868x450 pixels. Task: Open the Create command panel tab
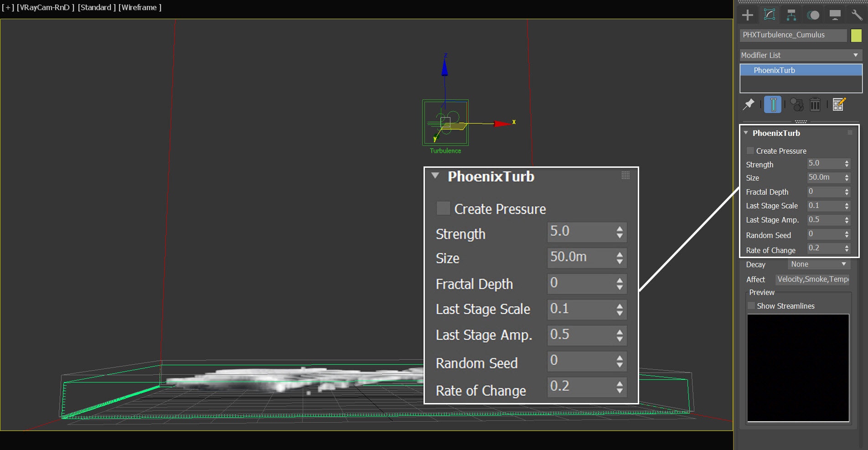[748, 15]
